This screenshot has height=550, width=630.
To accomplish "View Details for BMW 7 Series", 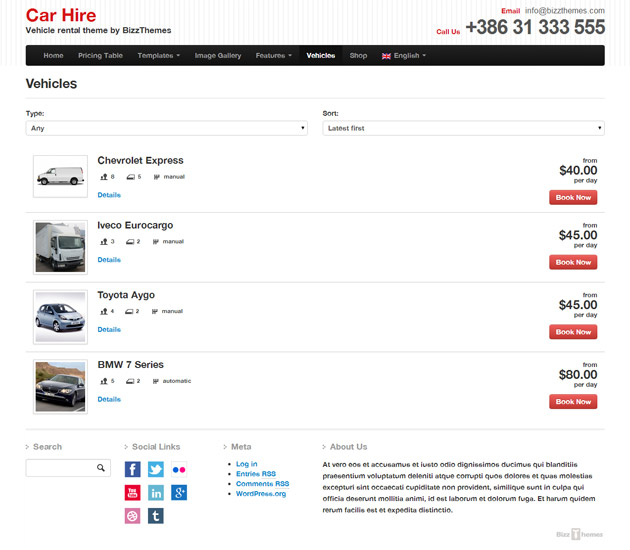I will (x=109, y=399).
